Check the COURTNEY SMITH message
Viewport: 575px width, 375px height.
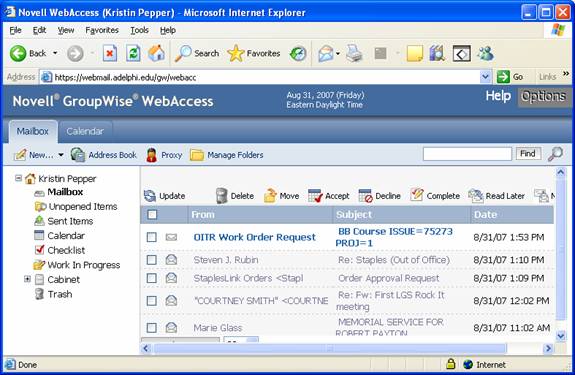[x=151, y=301]
